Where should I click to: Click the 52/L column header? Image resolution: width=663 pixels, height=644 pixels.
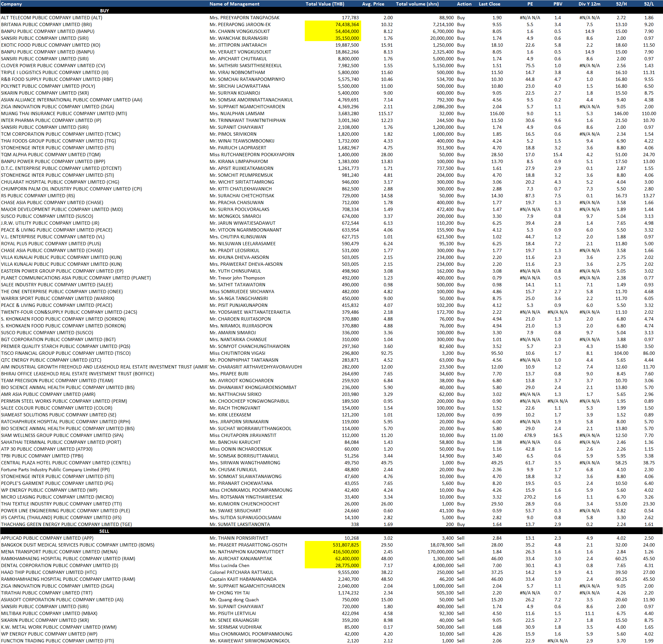point(649,4)
